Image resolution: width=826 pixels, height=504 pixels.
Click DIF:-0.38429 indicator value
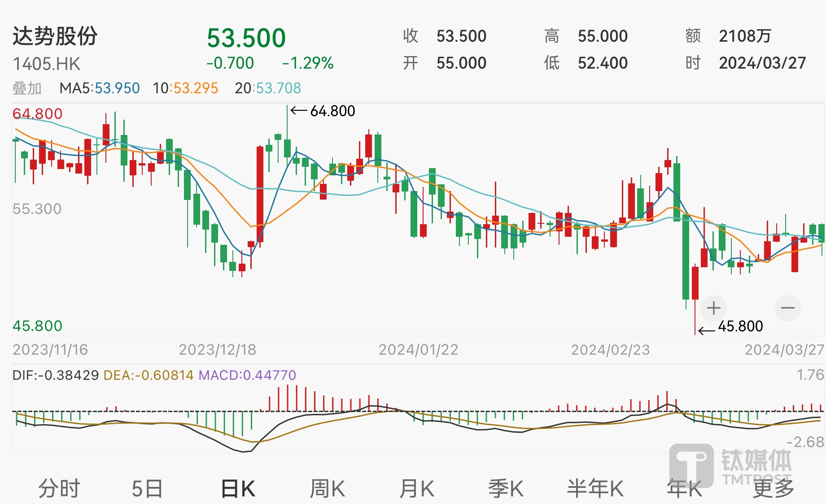[56, 375]
